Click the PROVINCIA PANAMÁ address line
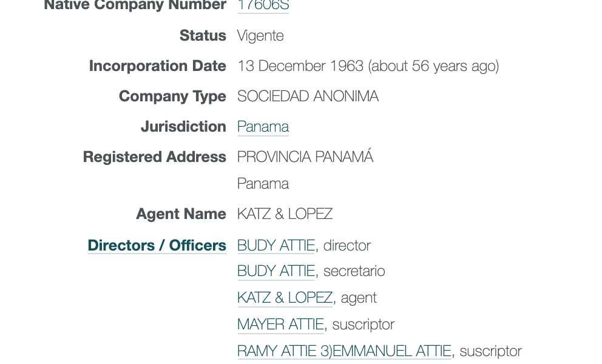This screenshot has height=364, width=602. pyautogui.click(x=305, y=157)
